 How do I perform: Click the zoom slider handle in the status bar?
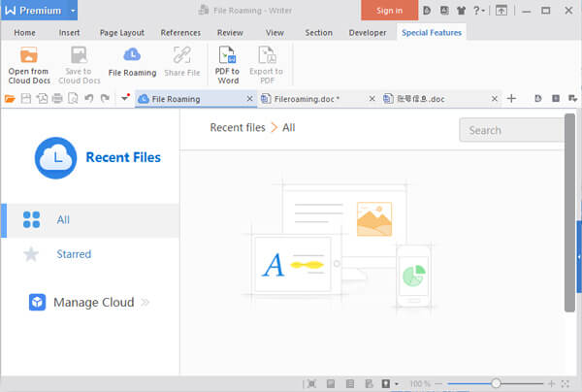tap(496, 383)
